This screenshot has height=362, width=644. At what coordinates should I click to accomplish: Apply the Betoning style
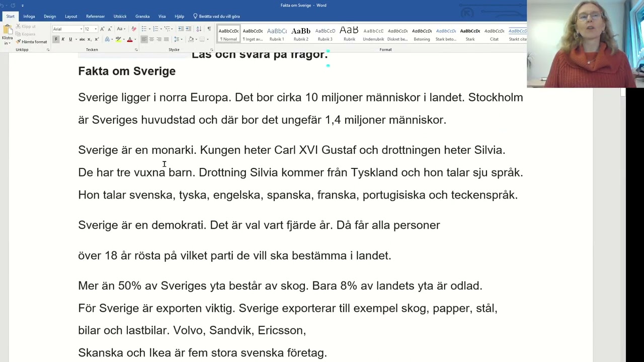coord(422,34)
